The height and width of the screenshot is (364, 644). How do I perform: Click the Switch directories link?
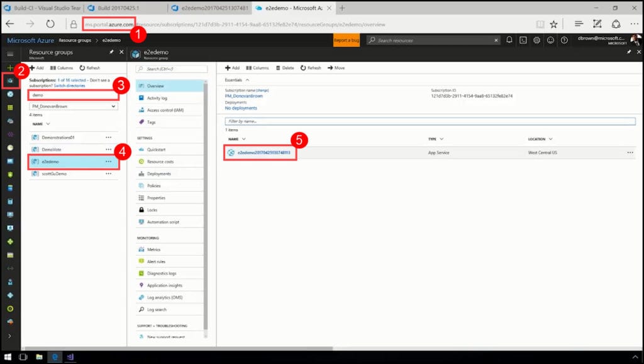69,86
